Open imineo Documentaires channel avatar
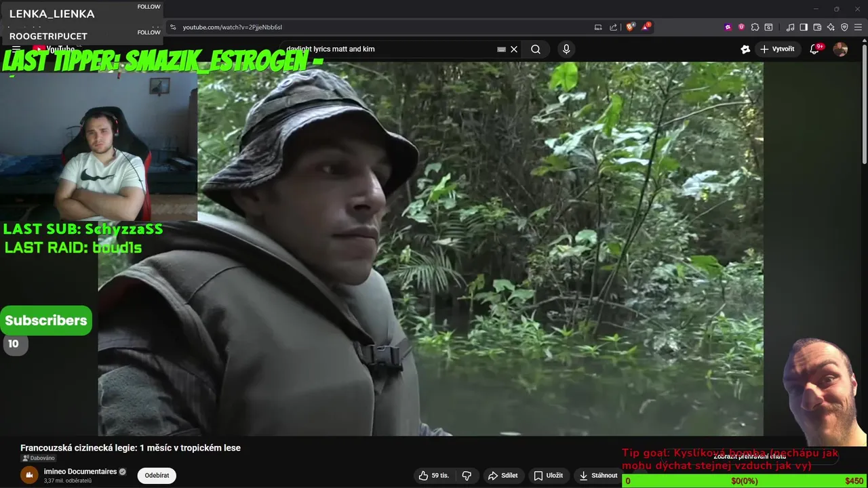This screenshot has width=868, height=488. [29, 475]
